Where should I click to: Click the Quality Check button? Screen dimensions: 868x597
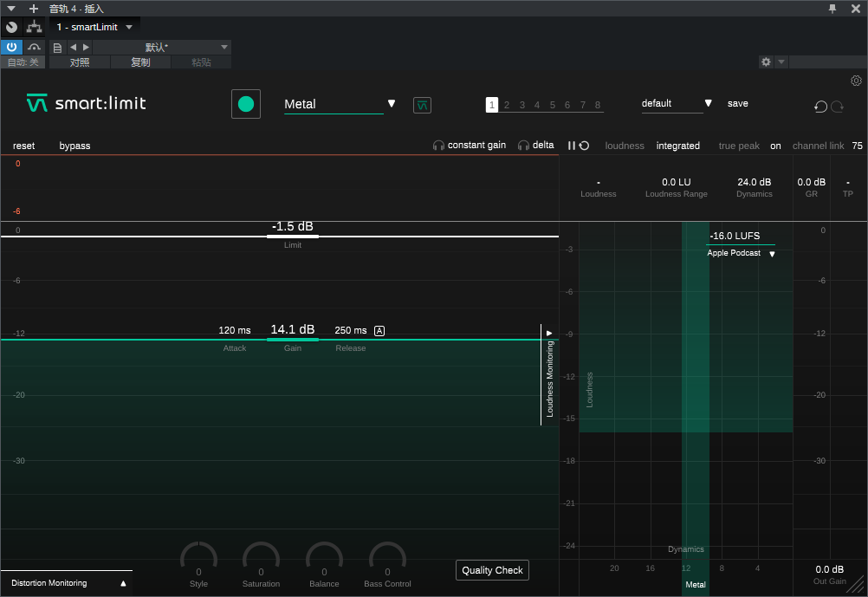coord(492,570)
